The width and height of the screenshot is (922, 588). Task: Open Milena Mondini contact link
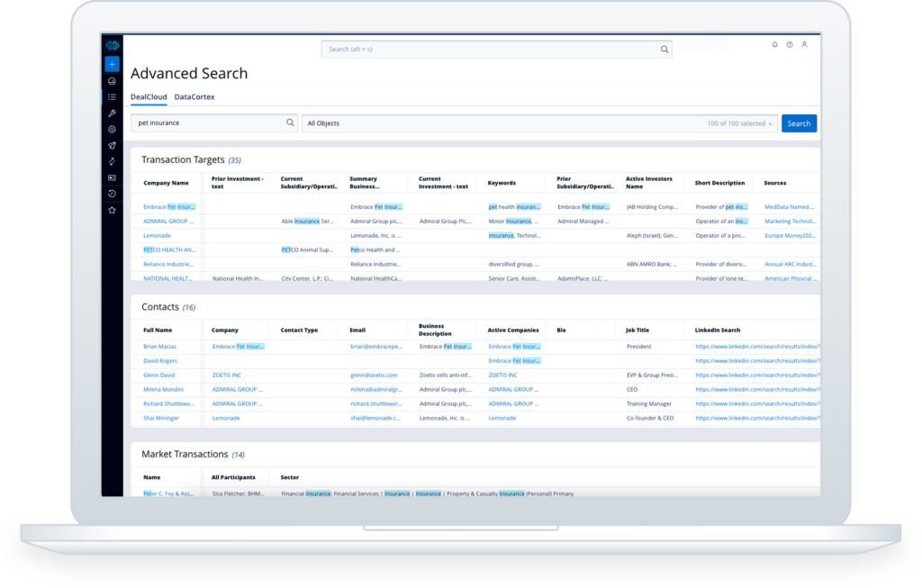(164, 390)
